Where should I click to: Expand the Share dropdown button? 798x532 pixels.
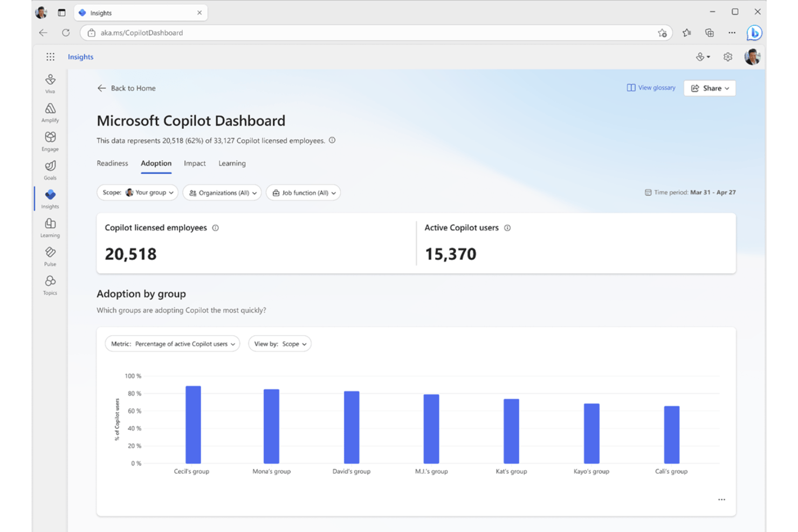[710, 88]
